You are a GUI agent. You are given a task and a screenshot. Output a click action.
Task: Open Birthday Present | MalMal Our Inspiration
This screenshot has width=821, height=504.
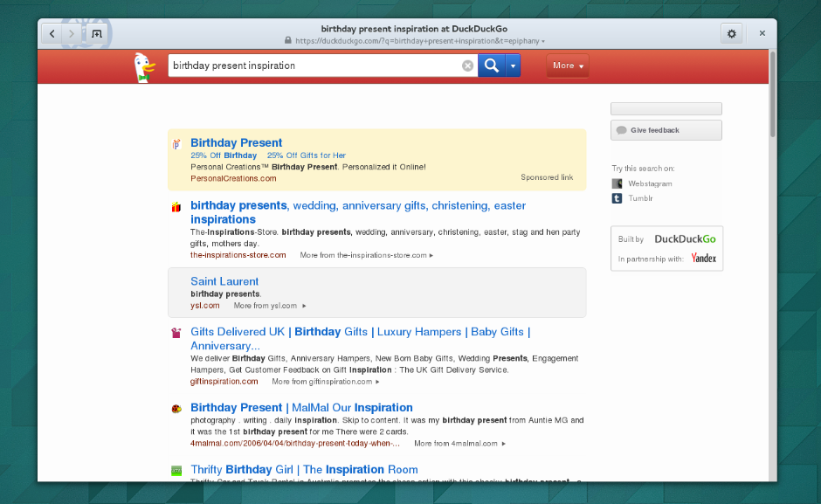301,408
